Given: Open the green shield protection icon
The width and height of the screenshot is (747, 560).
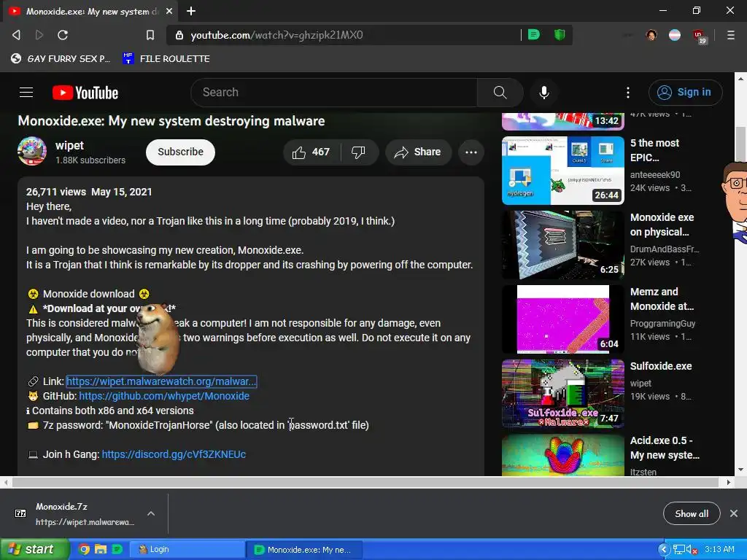Looking at the screenshot, I should pyautogui.click(x=560, y=34).
